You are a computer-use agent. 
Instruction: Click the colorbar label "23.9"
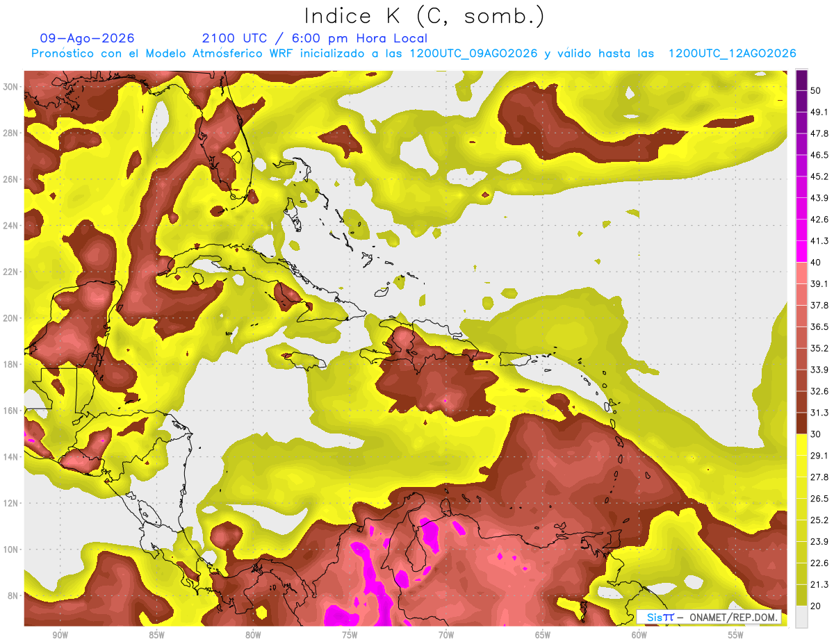click(x=819, y=541)
